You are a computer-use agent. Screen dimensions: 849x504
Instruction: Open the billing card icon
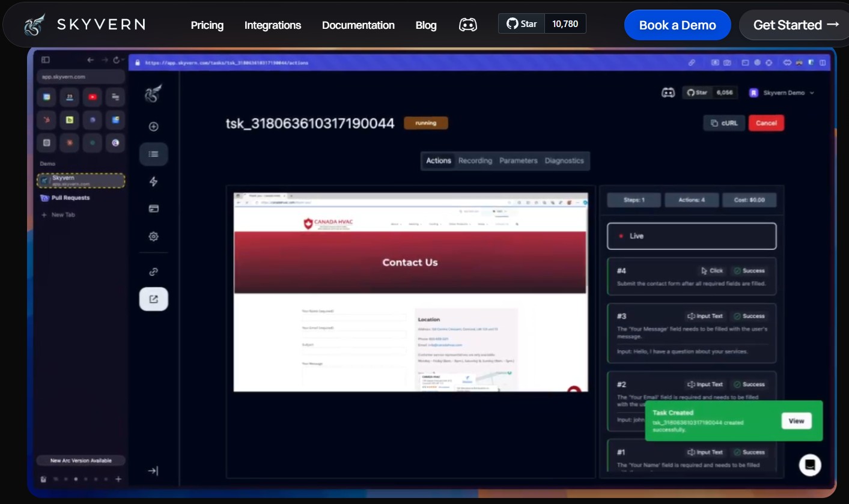pos(153,209)
